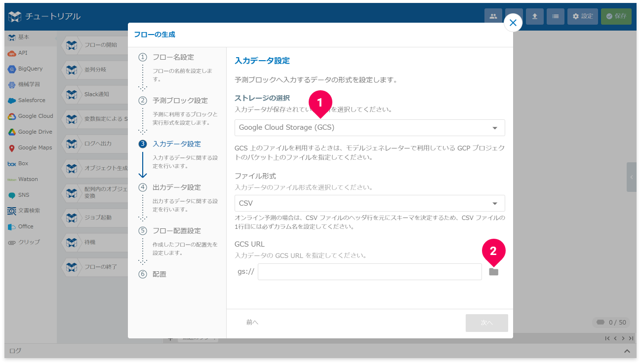This screenshot has height=364, width=641.
Task: Click the users icon in top toolbar
Action: [x=493, y=16]
